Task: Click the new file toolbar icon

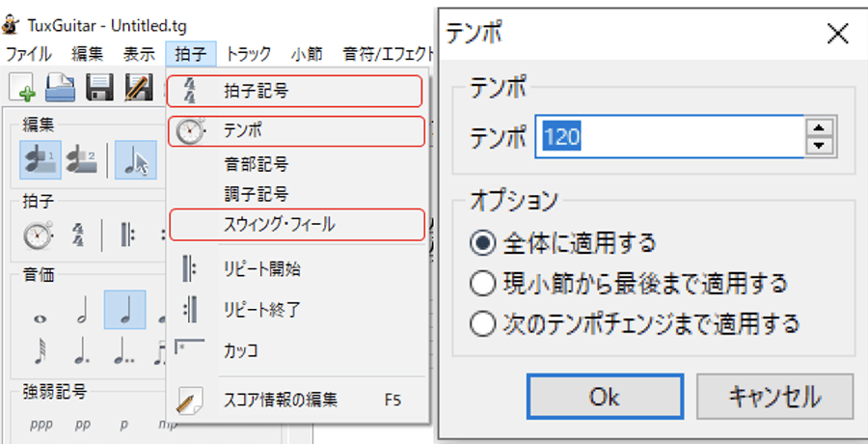Action: (x=23, y=88)
